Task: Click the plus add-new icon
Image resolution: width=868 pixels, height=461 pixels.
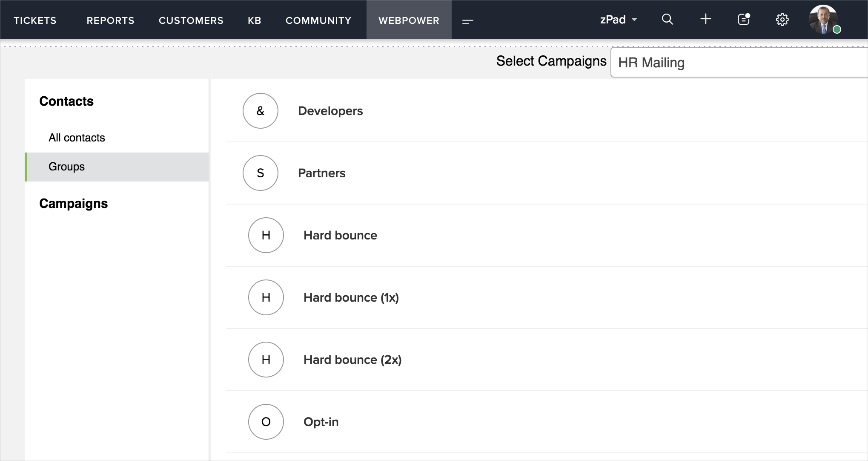Action: [705, 19]
